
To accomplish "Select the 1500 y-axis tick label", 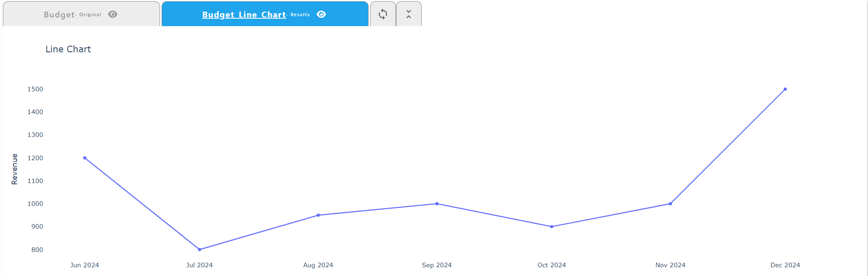I will click(35, 89).
